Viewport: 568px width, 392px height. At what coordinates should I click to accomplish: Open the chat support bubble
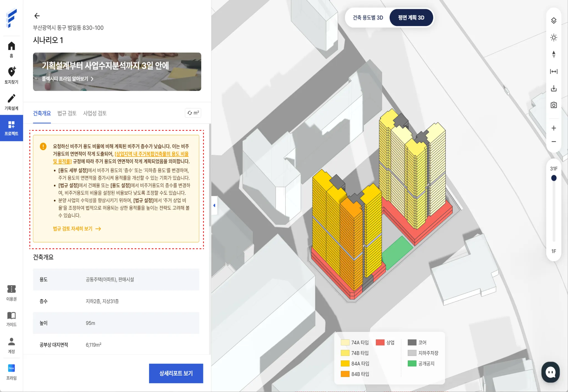tap(550, 372)
